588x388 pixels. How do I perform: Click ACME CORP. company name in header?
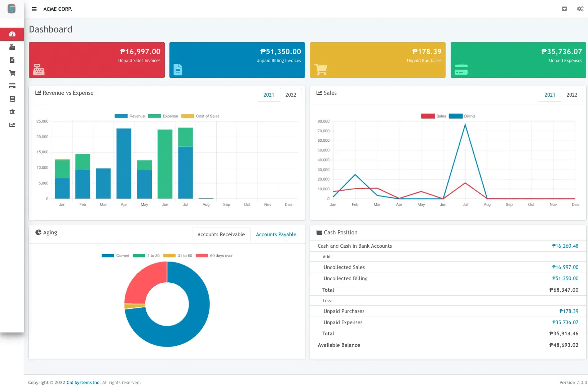point(58,9)
